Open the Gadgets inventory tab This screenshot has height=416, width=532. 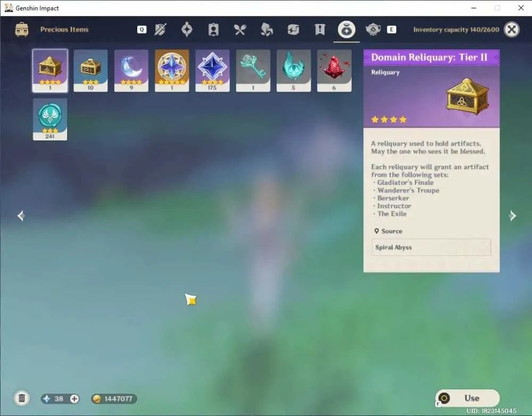point(293,30)
